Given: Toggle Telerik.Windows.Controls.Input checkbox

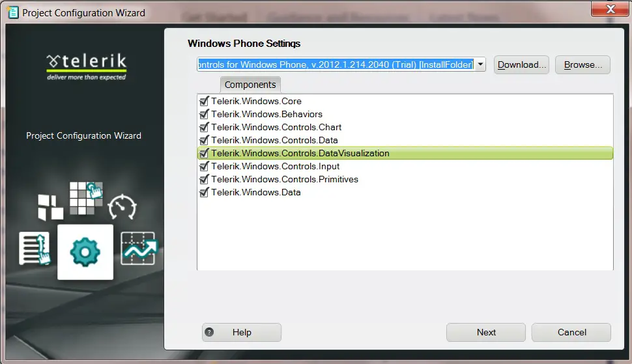Looking at the screenshot, I should click(204, 166).
